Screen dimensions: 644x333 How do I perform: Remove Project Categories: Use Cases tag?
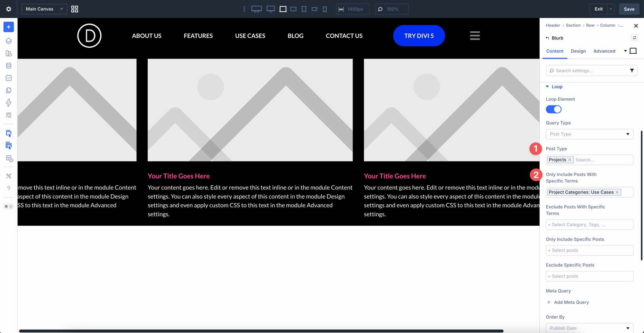(x=617, y=192)
